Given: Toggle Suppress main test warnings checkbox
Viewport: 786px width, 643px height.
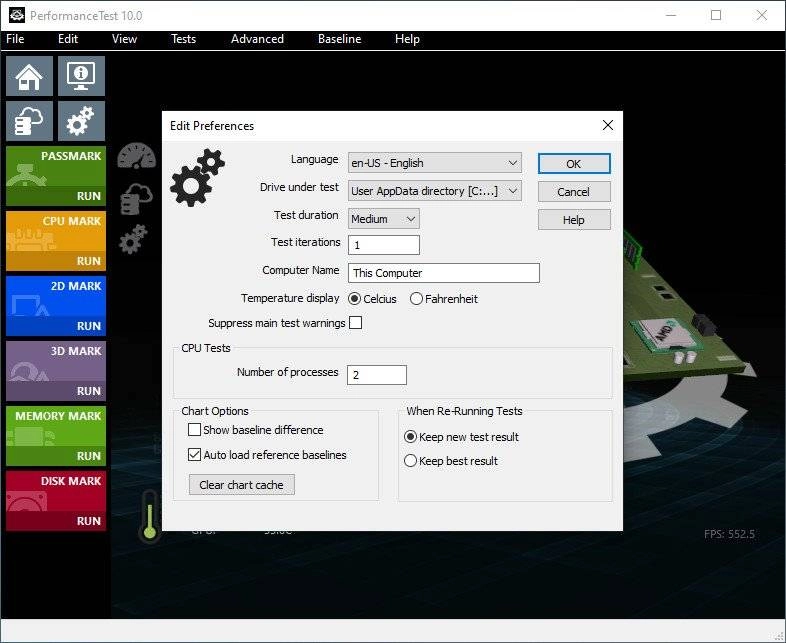Looking at the screenshot, I should pos(355,322).
